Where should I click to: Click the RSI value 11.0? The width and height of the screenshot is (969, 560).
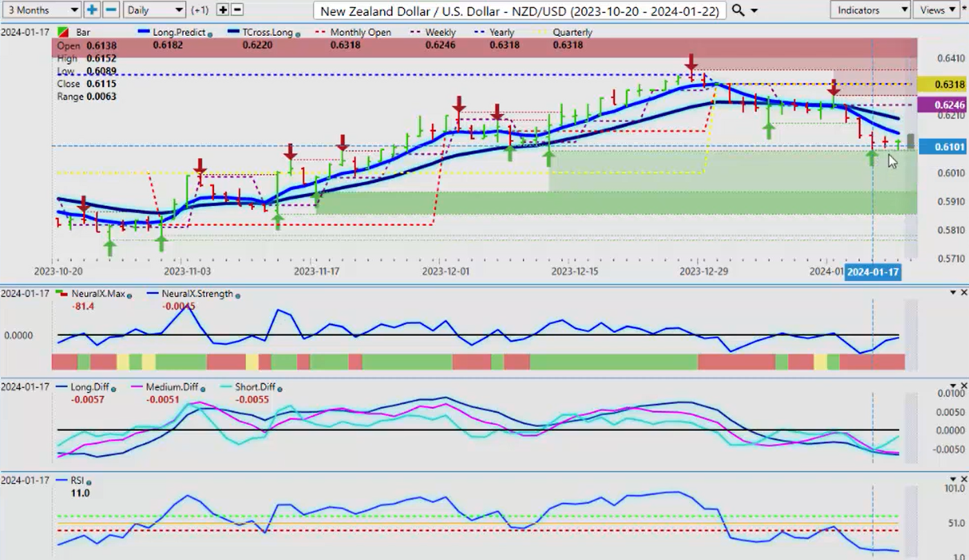coord(79,493)
